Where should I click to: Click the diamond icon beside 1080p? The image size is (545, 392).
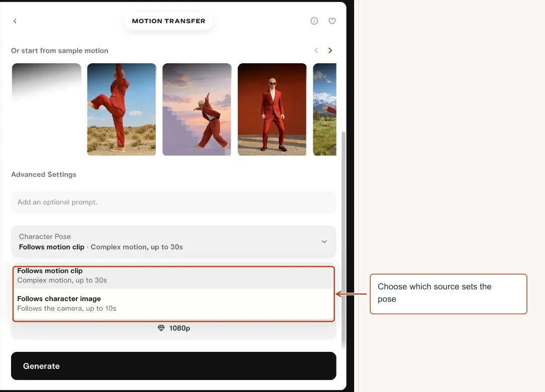(x=161, y=328)
